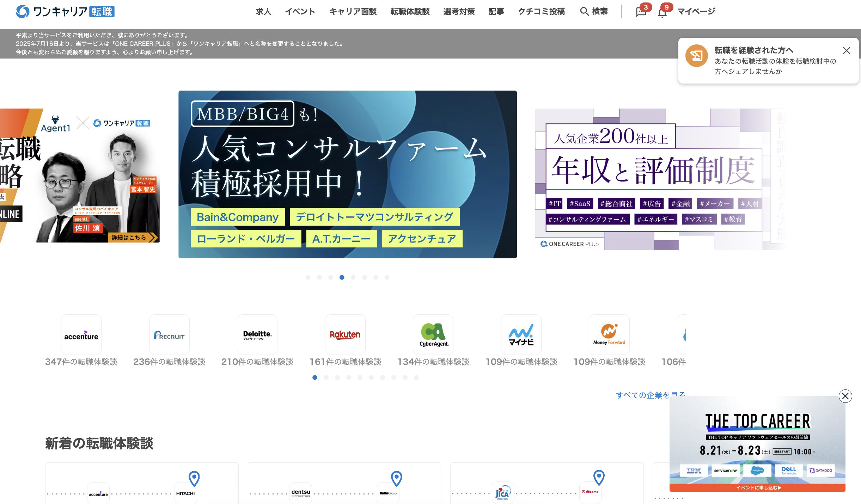Select last dot of banner carousel
The height and width of the screenshot is (504, 861).
(x=387, y=277)
